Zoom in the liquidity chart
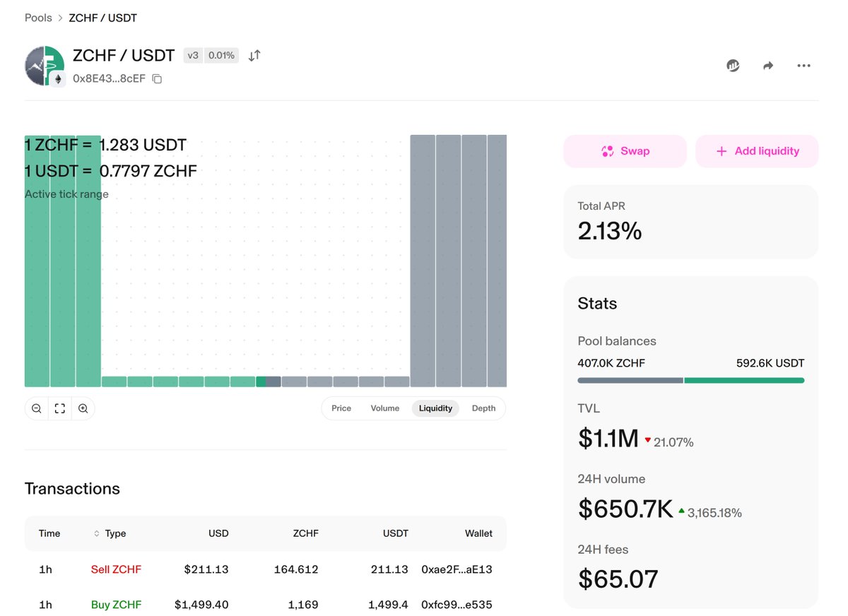The width and height of the screenshot is (848, 616). pos(83,408)
